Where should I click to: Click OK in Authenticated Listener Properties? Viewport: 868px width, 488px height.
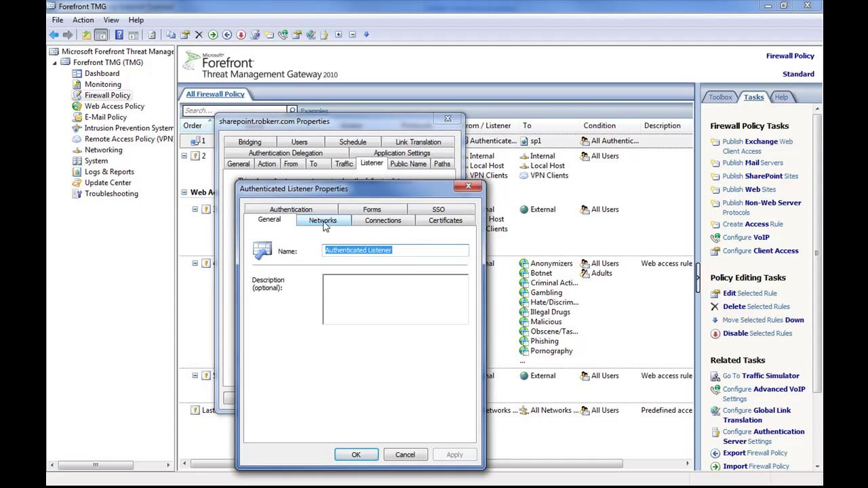click(356, 455)
